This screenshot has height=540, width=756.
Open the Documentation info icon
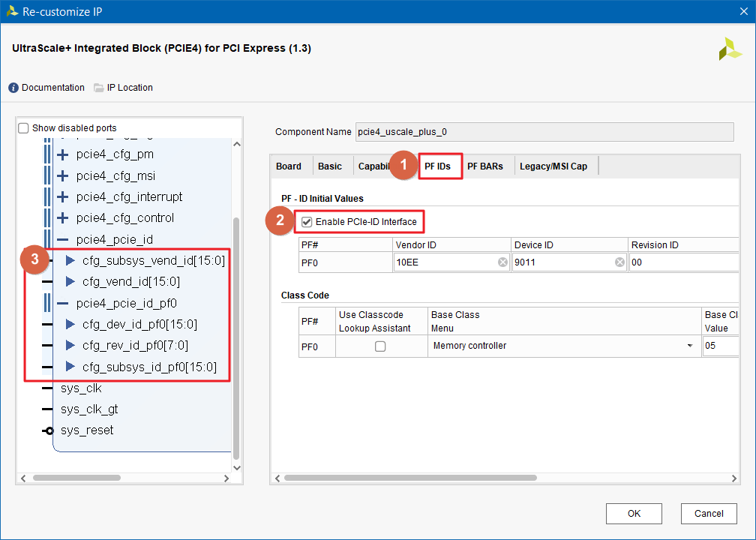tap(13, 88)
